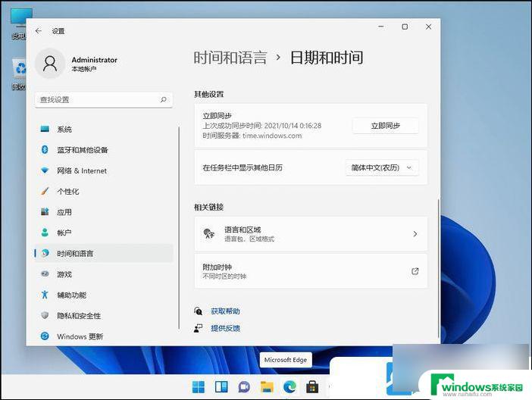This screenshot has height=400, width=532.
Task: Click the 此电脑 desktop icon
Action: [20, 17]
